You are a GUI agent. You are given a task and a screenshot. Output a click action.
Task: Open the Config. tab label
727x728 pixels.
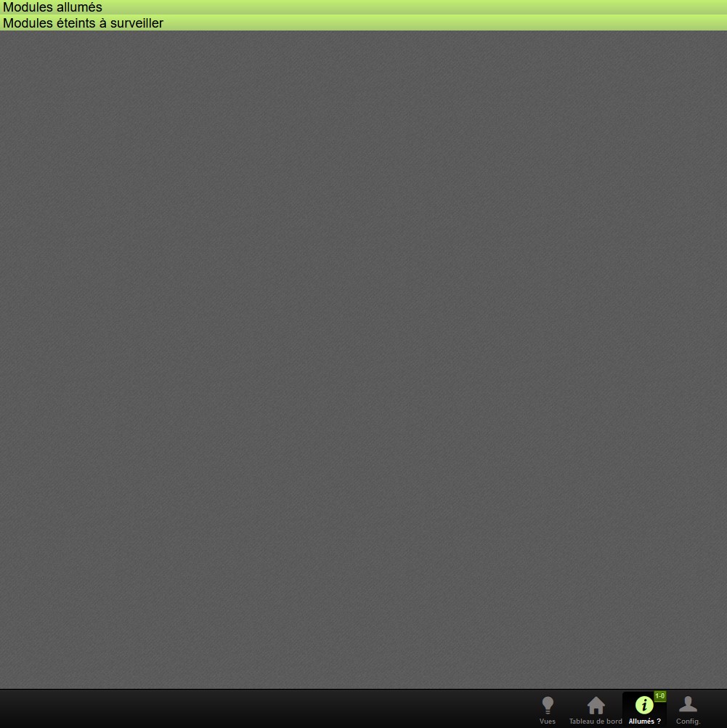pyautogui.click(x=688, y=721)
